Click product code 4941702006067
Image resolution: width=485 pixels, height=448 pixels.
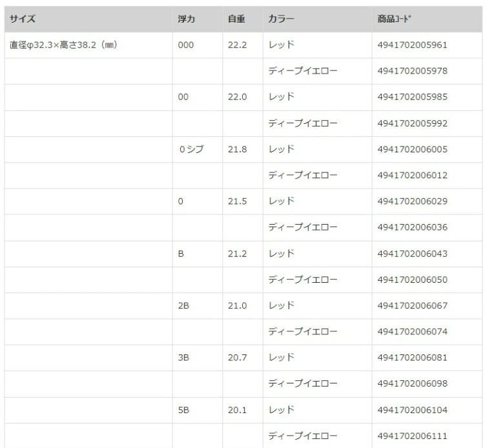(x=412, y=305)
